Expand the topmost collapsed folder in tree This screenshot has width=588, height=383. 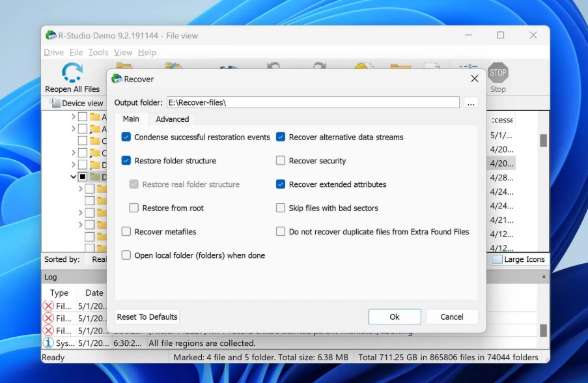click(74, 117)
